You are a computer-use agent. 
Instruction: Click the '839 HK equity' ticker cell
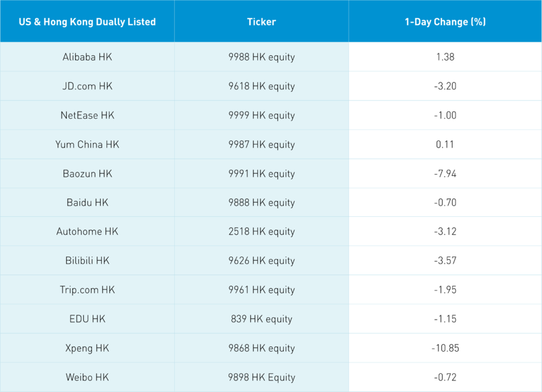click(261, 319)
